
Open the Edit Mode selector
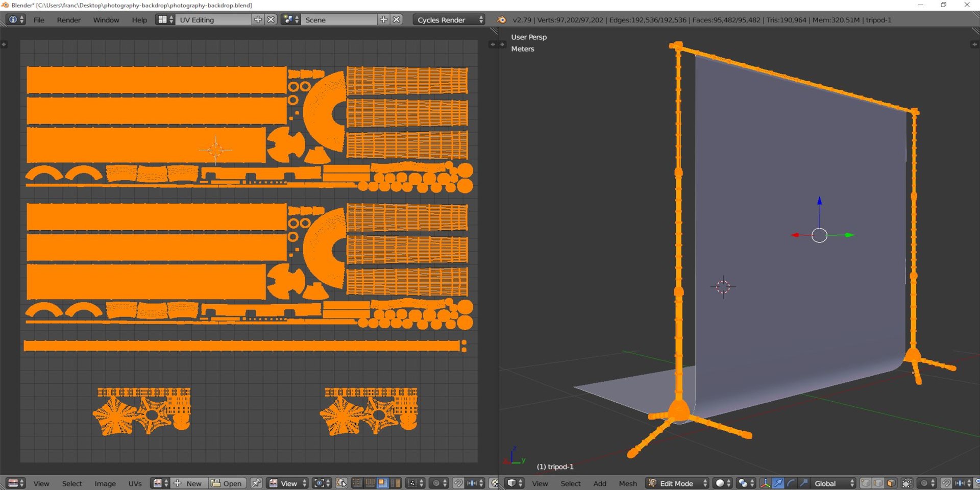click(x=677, y=483)
